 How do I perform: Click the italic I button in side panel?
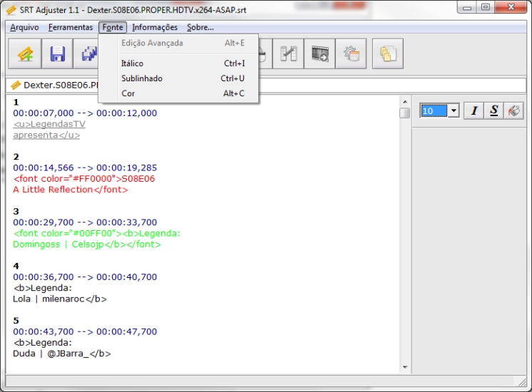[474, 110]
